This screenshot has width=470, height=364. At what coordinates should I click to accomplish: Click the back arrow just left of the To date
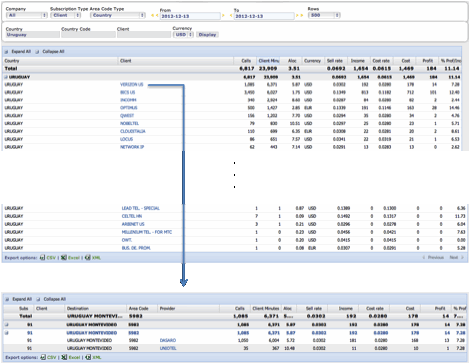pyautogui.click(x=231, y=16)
